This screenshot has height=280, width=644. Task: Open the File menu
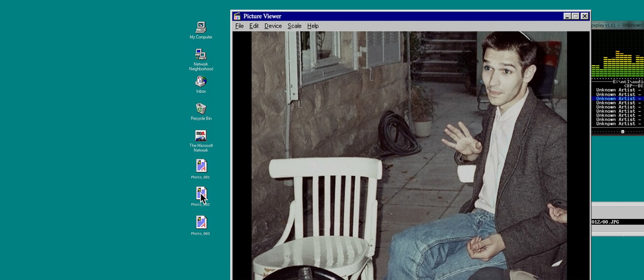[239, 26]
